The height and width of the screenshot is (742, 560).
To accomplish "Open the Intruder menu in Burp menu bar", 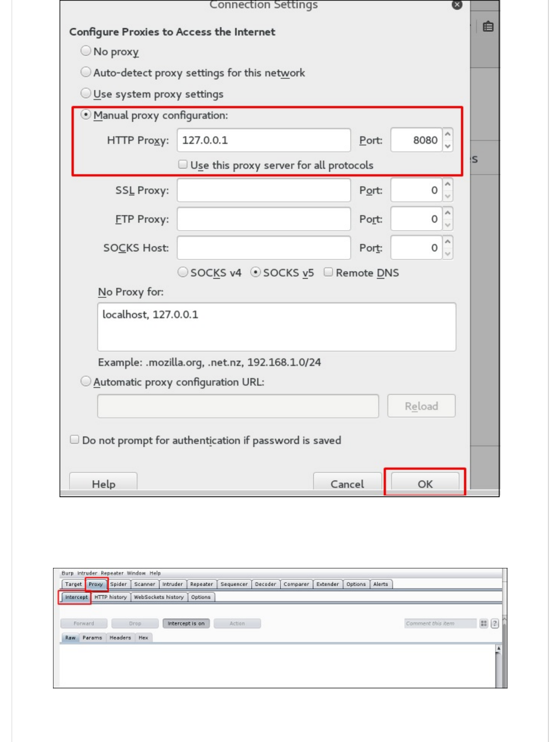I will (x=87, y=573).
